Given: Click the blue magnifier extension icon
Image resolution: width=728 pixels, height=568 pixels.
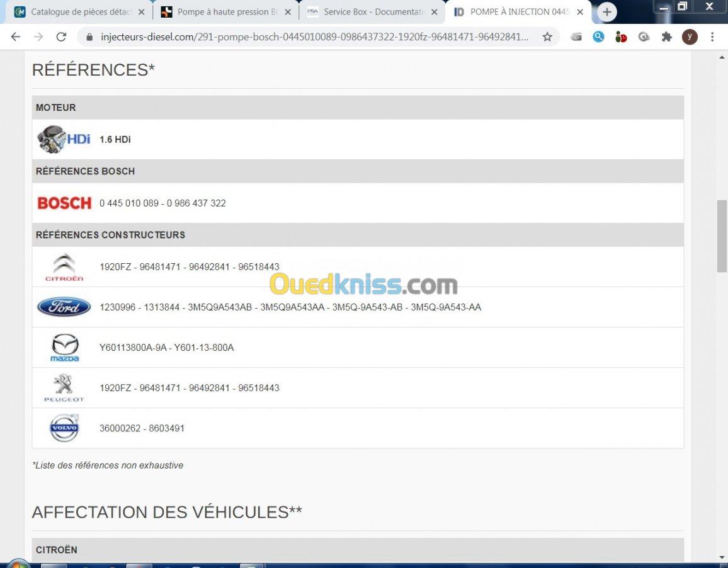Looking at the screenshot, I should click(598, 37).
